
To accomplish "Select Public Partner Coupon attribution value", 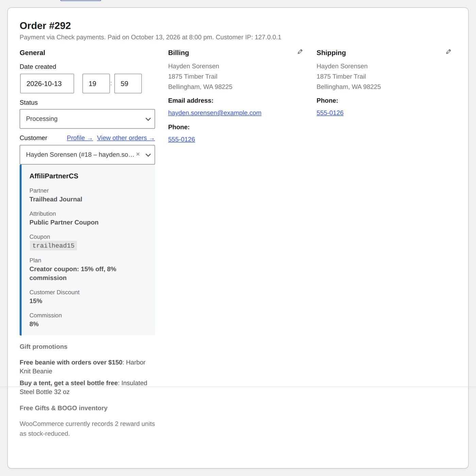I will (x=64, y=223).
